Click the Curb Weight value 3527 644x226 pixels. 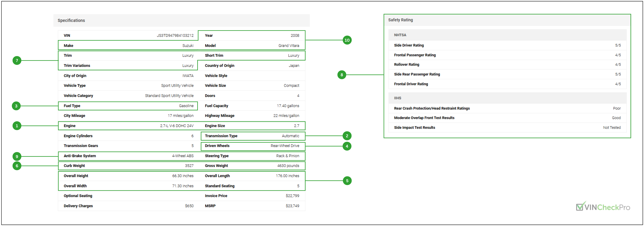[189, 166]
